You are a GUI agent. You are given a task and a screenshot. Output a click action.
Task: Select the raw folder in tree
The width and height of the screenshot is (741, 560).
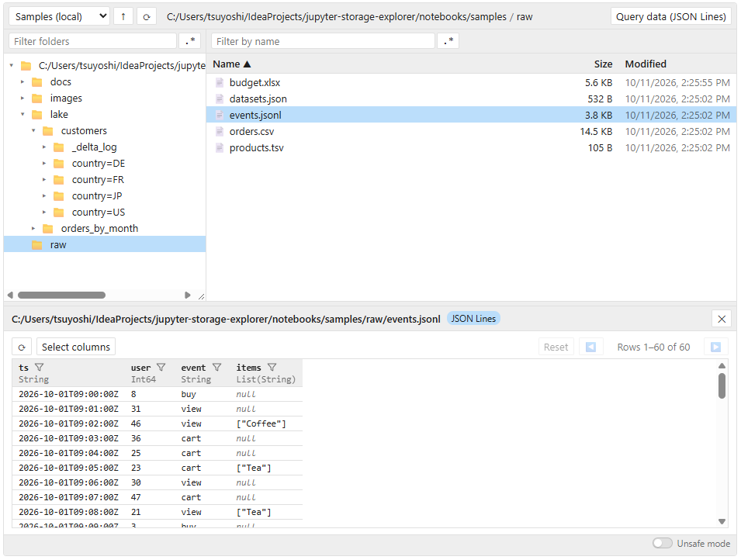pos(105,245)
